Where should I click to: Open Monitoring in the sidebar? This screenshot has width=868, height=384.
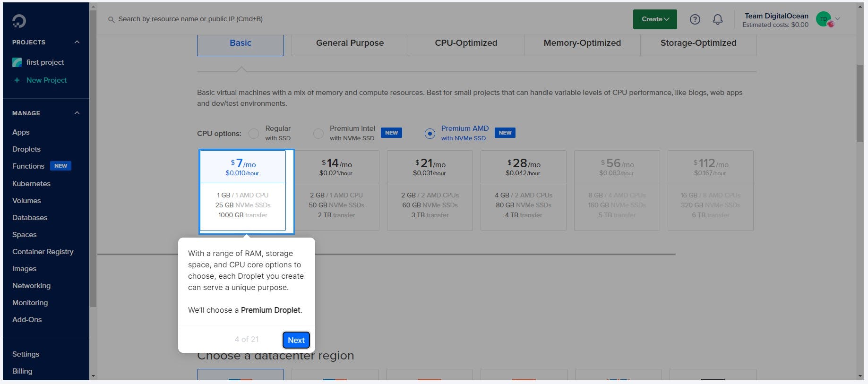[30, 303]
